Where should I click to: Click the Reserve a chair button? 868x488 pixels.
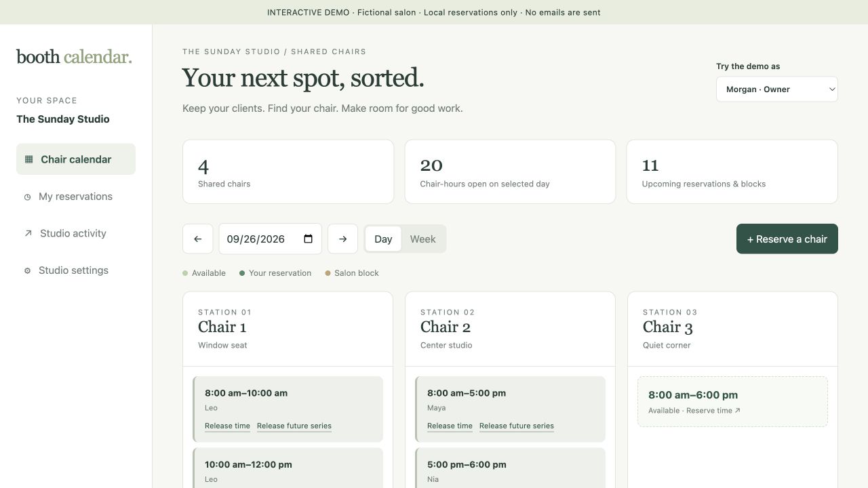[787, 239]
